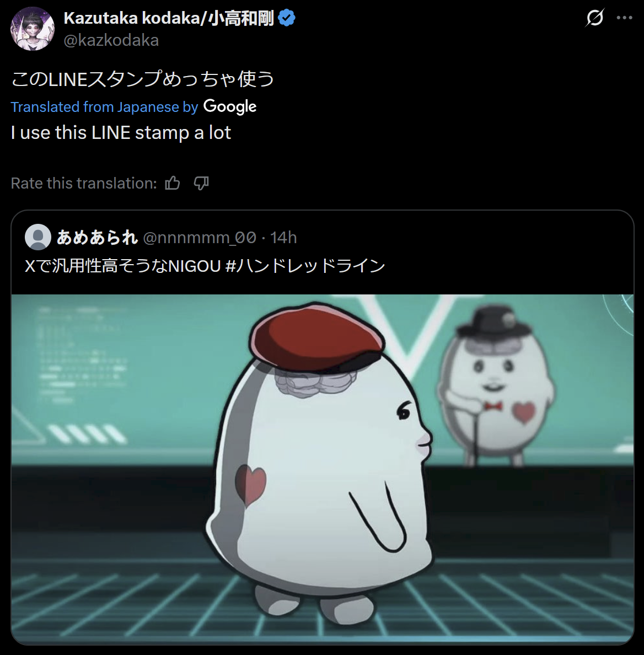Open the 14h timestamp link
644x655 pixels.
point(283,238)
